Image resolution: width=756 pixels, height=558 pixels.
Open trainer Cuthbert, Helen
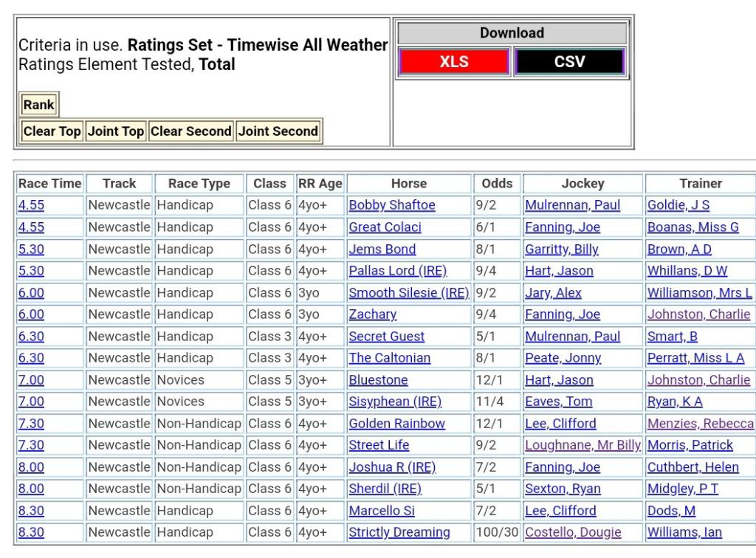(693, 467)
